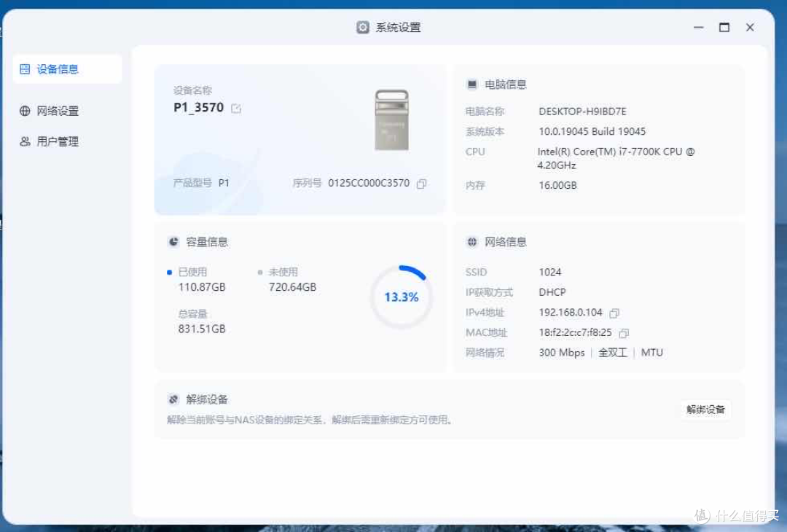Click the 未使用 legend label
787x532 pixels.
pyautogui.click(x=283, y=272)
